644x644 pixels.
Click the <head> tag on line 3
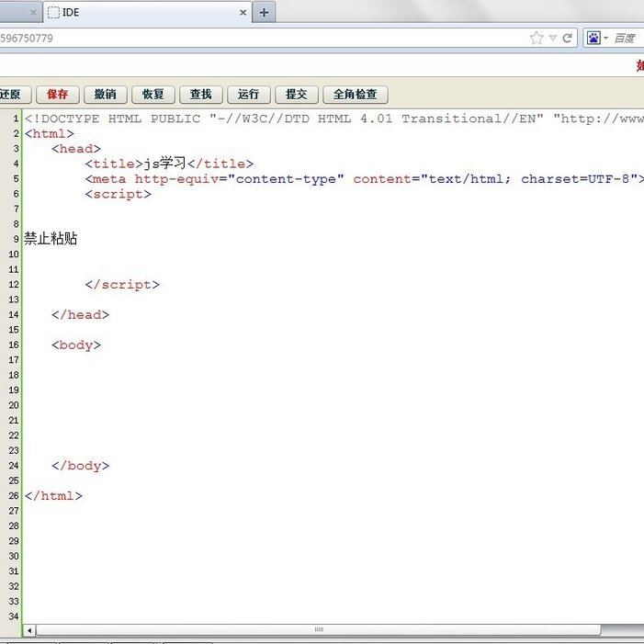tap(76, 149)
